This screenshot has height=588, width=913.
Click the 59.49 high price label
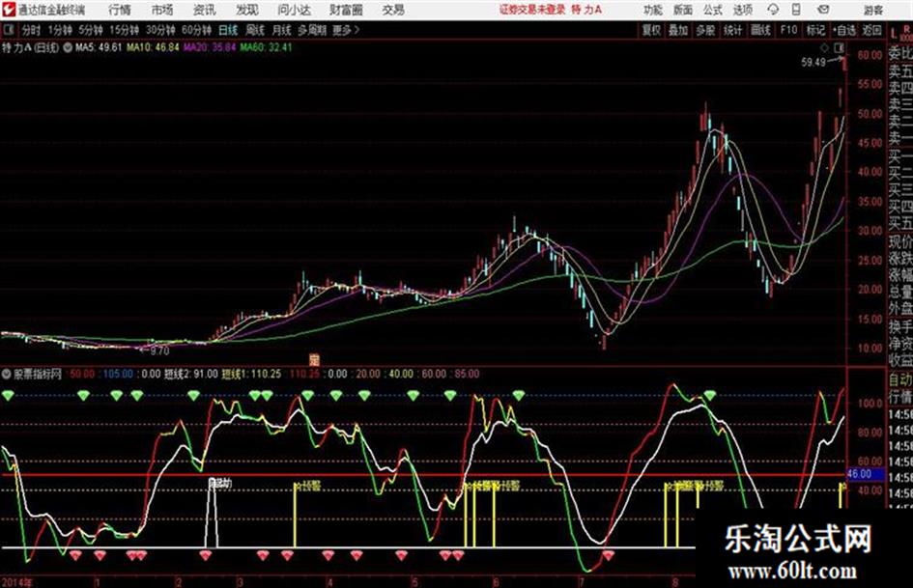tap(813, 62)
